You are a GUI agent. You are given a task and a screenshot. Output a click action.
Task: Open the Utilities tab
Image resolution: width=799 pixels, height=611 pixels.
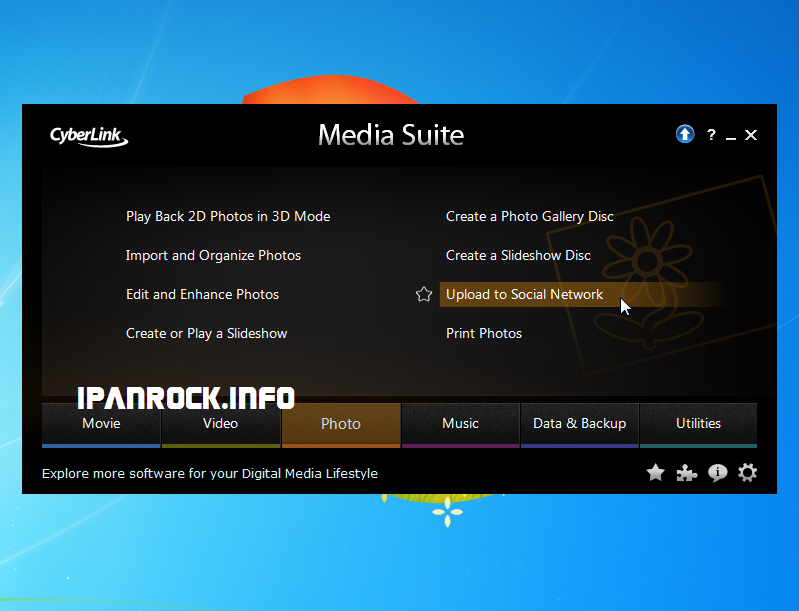coord(698,425)
